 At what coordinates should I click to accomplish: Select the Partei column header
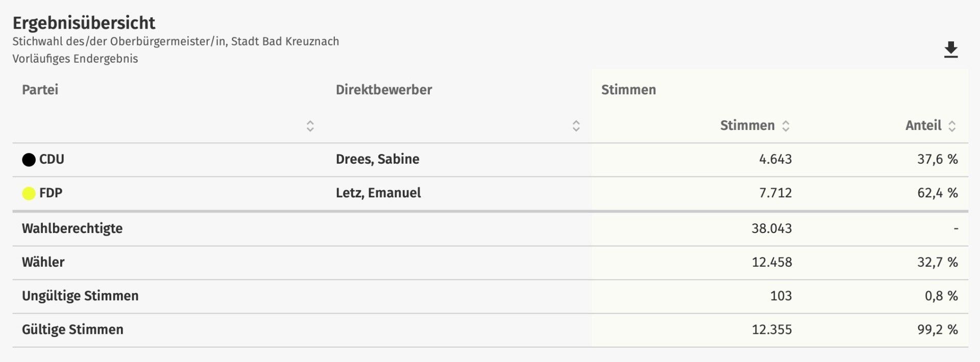(40, 90)
